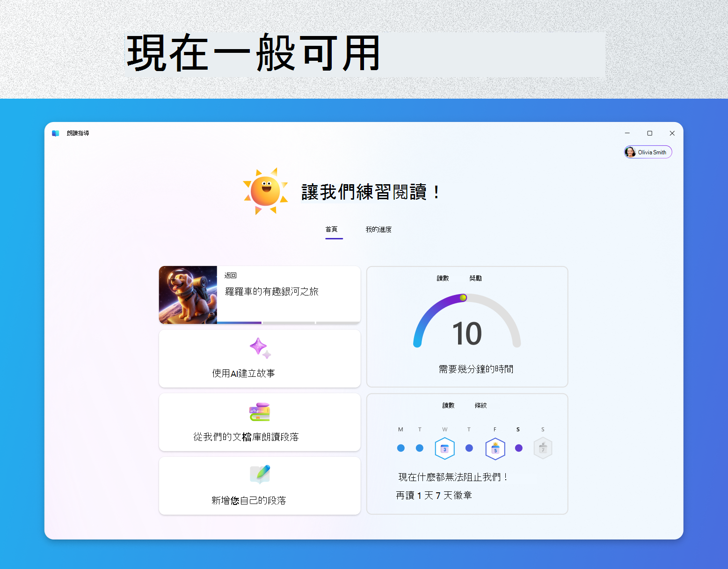Click the sparkle AI story icon
Viewport: 728px width, 569px height.
260,348
